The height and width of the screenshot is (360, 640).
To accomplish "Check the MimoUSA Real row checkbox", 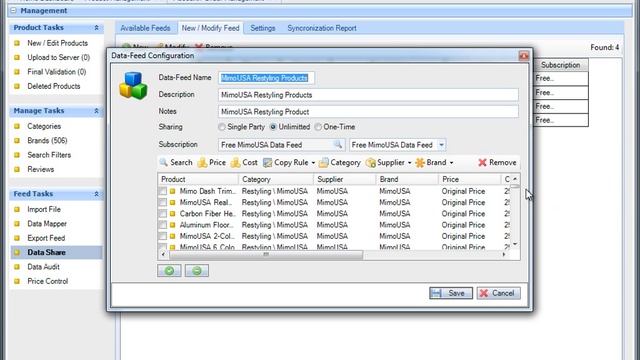I will tap(163, 202).
